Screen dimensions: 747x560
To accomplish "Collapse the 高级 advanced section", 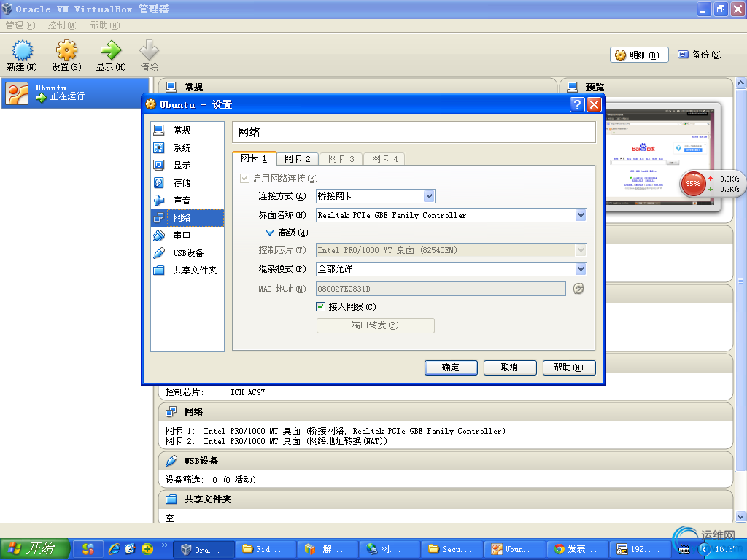I will pyautogui.click(x=270, y=233).
